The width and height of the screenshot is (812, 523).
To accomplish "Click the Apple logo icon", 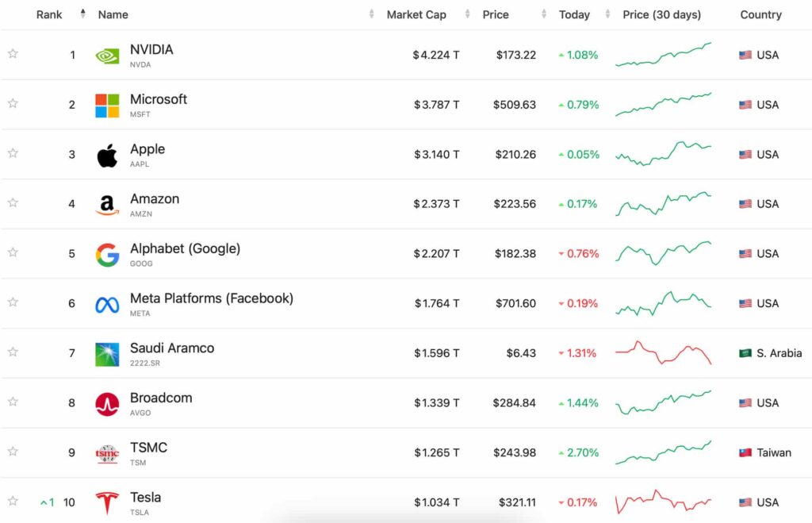I will pyautogui.click(x=107, y=155).
